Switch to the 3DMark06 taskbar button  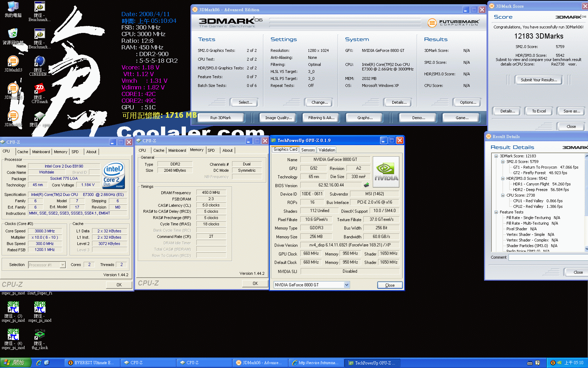tap(259, 363)
